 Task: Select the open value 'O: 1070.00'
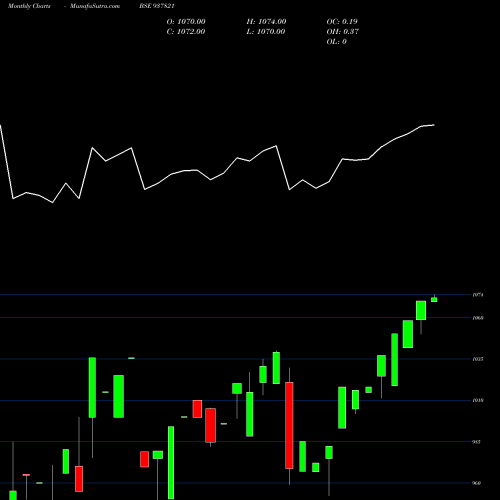(186, 22)
